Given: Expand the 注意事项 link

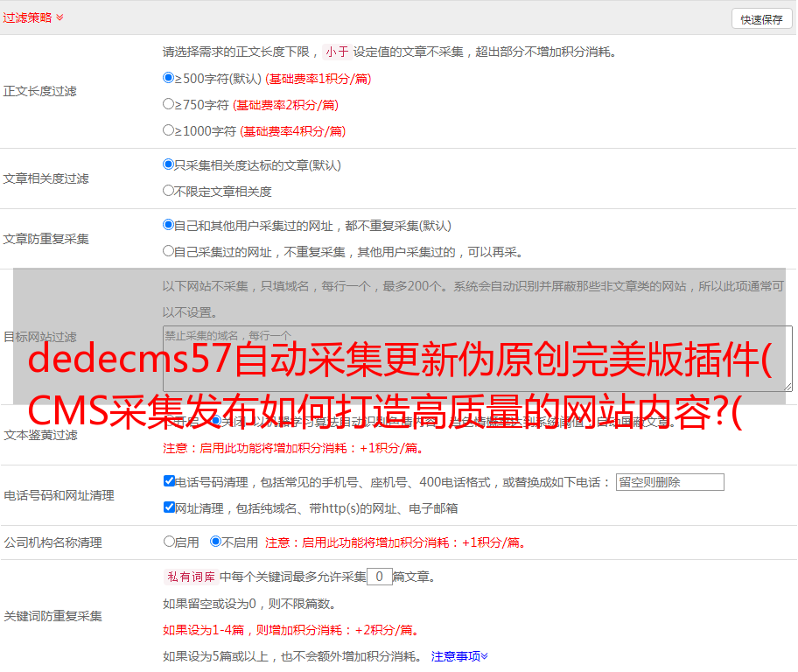Looking at the screenshot, I should (x=459, y=656).
